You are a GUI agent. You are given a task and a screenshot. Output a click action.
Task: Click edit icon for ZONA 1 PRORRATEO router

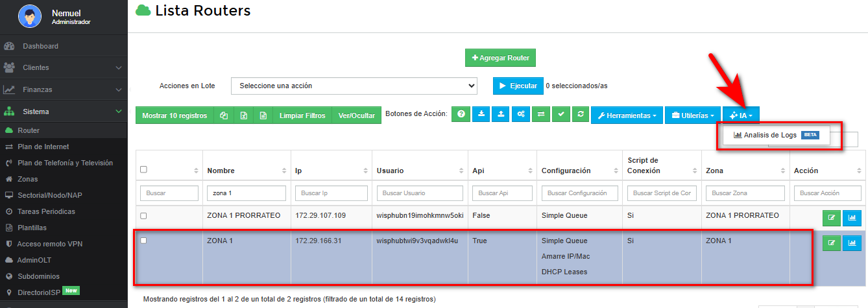[x=831, y=219]
